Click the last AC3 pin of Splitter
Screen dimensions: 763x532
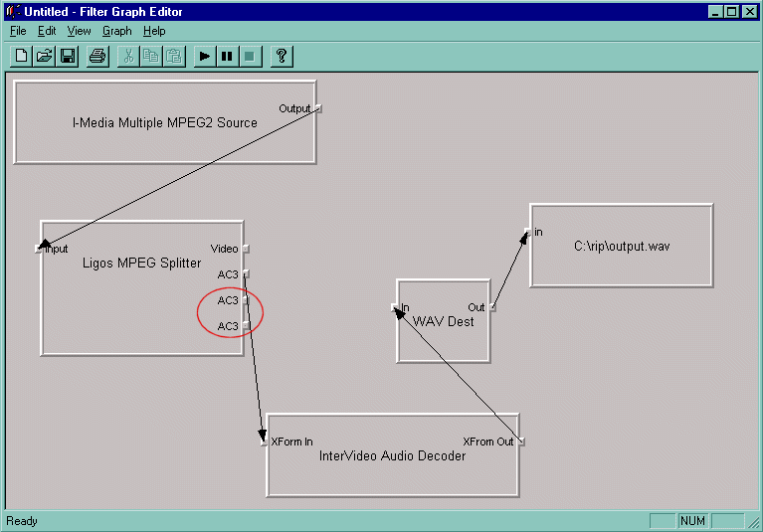click(247, 326)
